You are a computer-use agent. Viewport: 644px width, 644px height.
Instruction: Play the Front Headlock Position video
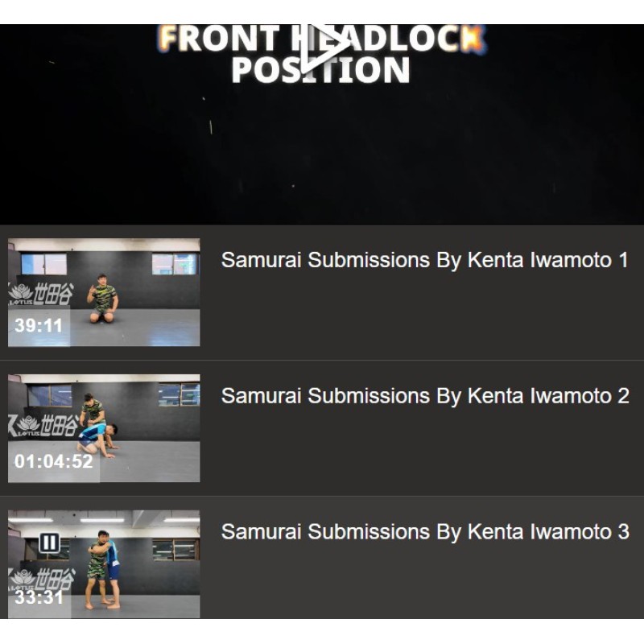[x=325, y=49]
